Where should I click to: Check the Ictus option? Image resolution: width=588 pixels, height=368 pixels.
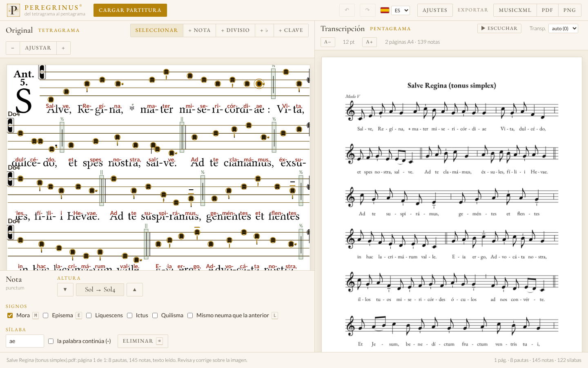click(x=129, y=315)
